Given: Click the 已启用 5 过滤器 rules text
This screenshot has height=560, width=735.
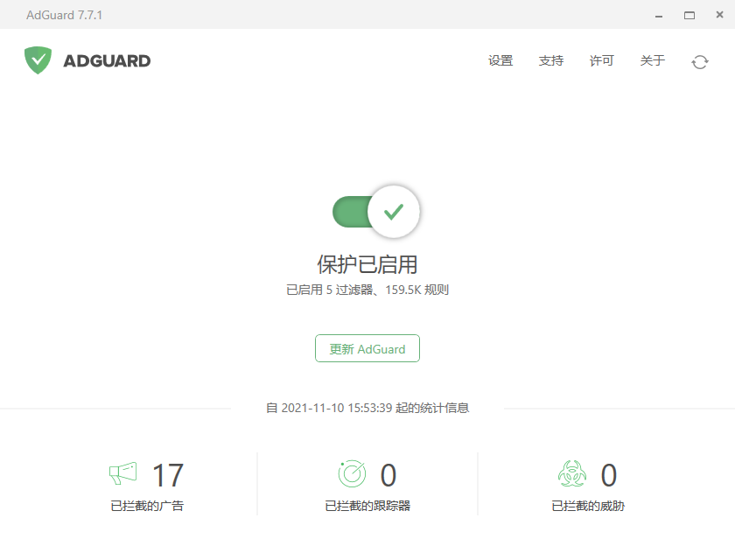Looking at the screenshot, I should [x=367, y=290].
